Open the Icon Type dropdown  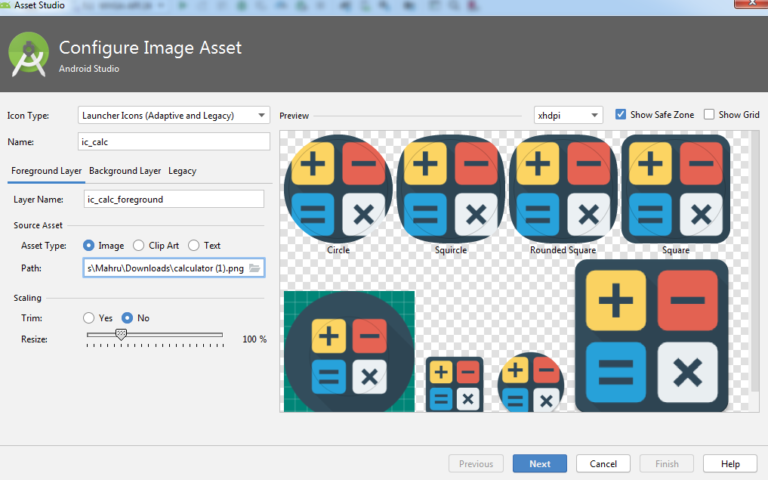click(x=174, y=115)
